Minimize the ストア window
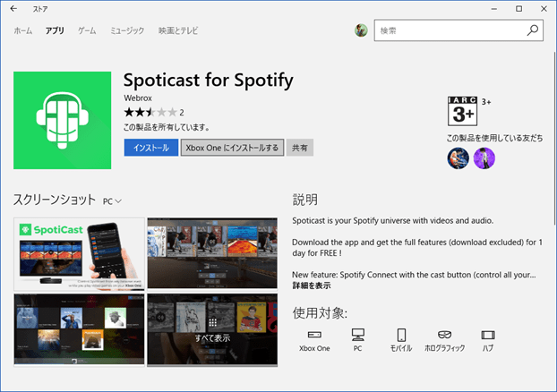This screenshot has width=557, height=392. tap(494, 9)
